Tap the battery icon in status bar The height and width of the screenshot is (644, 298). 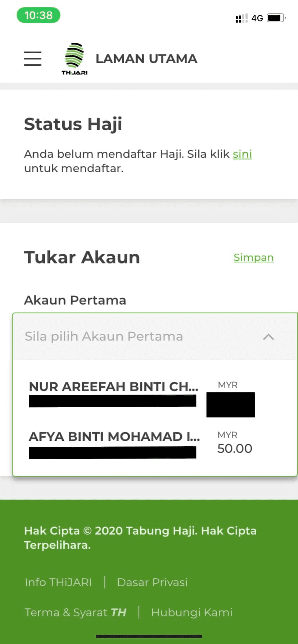coord(276,18)
